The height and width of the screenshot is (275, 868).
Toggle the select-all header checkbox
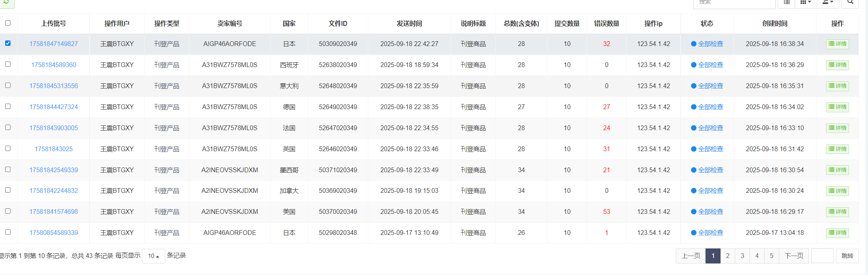point(8,23)
